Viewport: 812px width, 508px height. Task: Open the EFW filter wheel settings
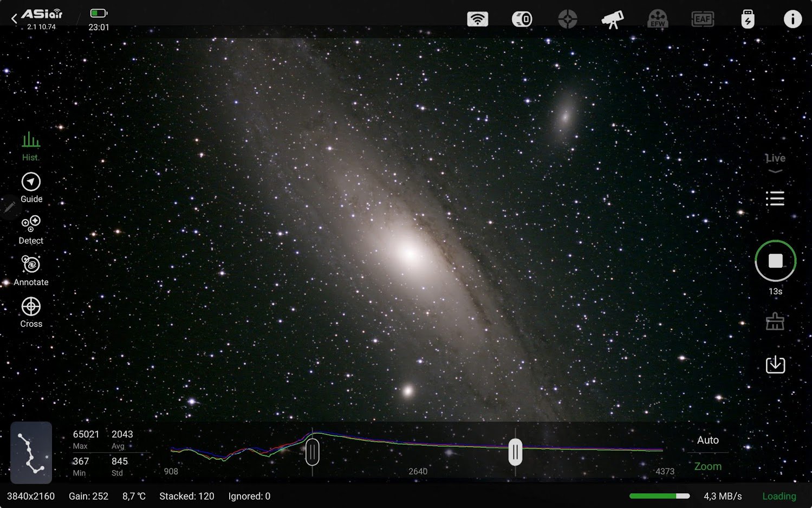657,18
